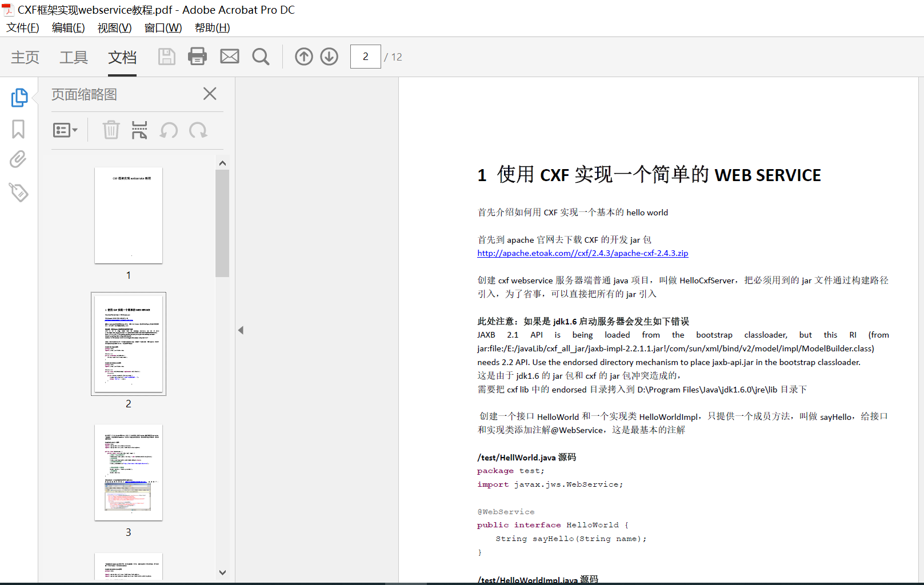The image size is (924, 585).
Task: Open the apache-cxf-2.4.3.zip download link
Action: point(582,253)
